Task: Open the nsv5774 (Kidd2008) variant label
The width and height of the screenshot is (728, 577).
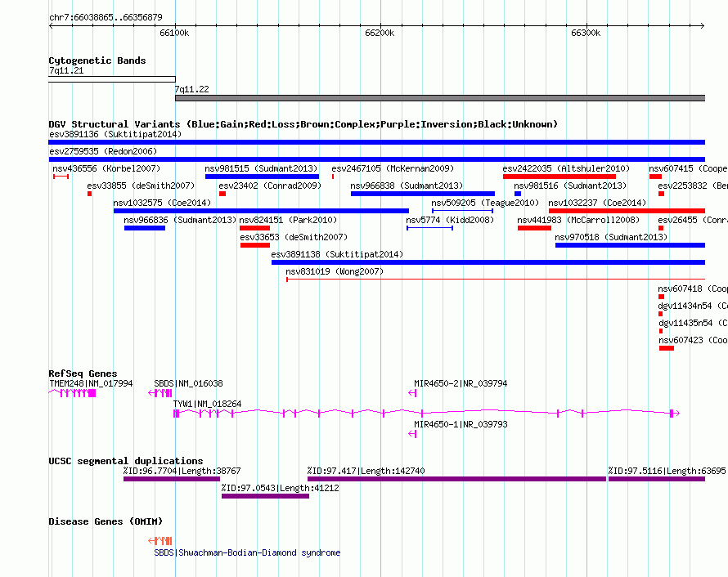Action: tap(450, 220)
